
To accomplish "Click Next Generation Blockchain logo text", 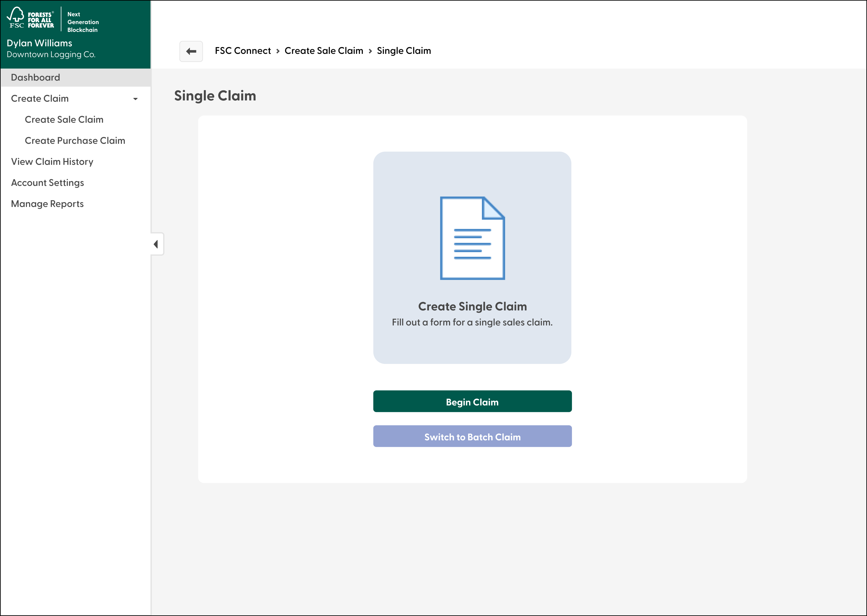I will tap(83, 22).
